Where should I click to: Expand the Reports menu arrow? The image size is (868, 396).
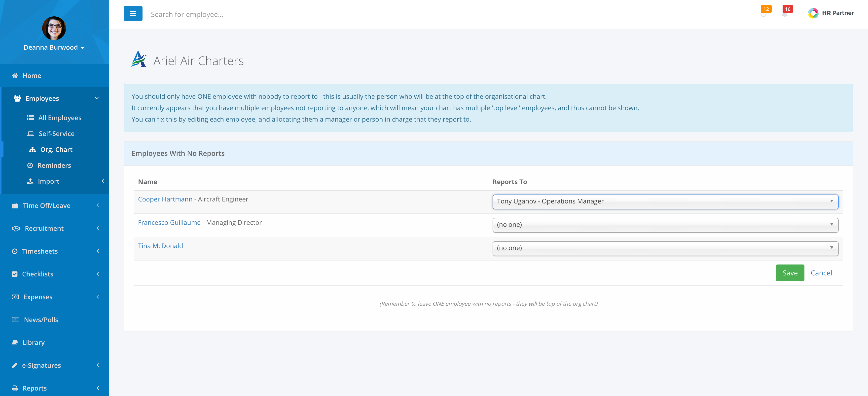click(x=98, y=388)
